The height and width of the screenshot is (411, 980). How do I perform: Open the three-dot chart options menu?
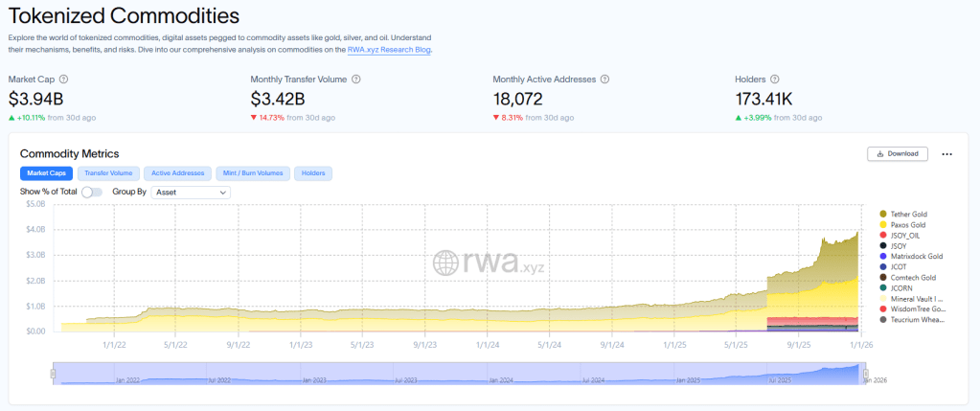[x=946, y=153]
